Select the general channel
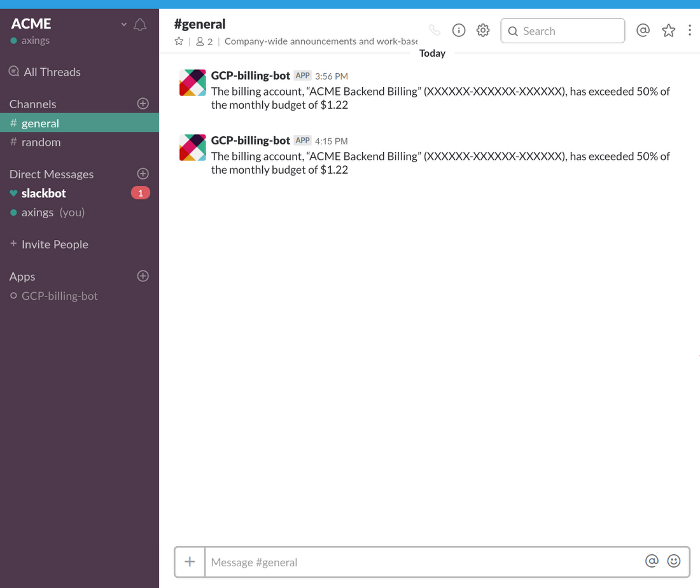The width and height of the screenshot is (700, 588). click(80, 123)
